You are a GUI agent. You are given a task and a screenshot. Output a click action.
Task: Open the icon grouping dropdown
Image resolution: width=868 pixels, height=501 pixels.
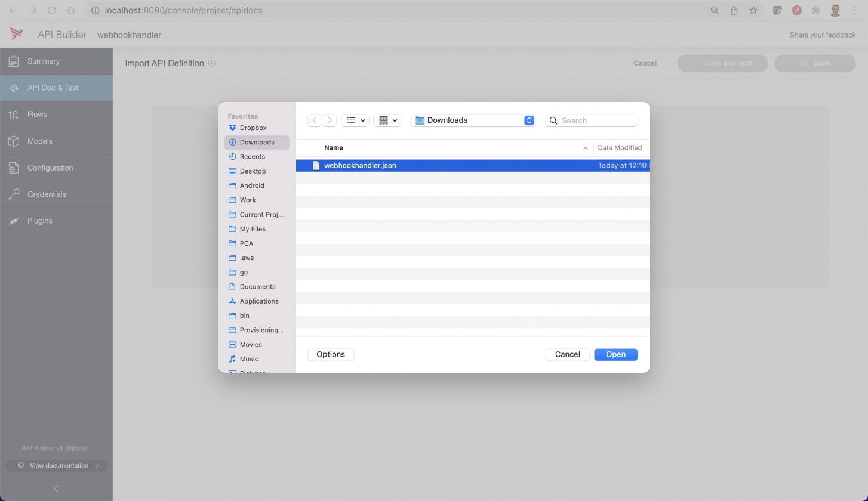(x=387, y=120)
